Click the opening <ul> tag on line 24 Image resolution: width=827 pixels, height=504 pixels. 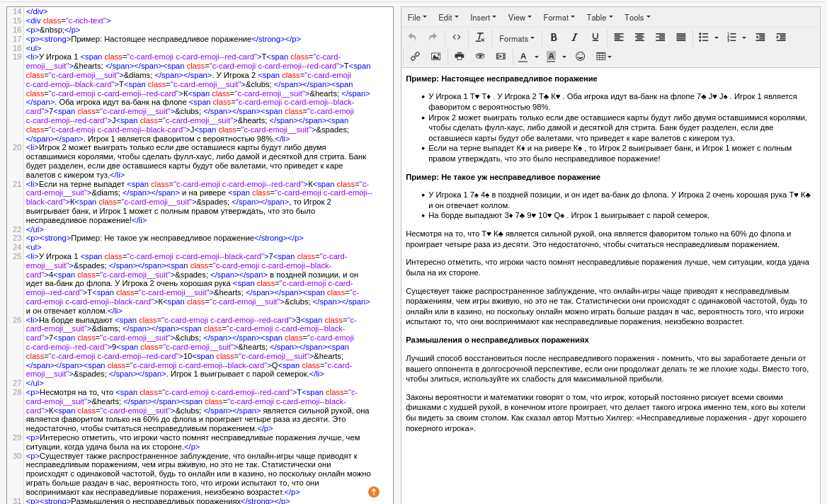click(33, 247)
